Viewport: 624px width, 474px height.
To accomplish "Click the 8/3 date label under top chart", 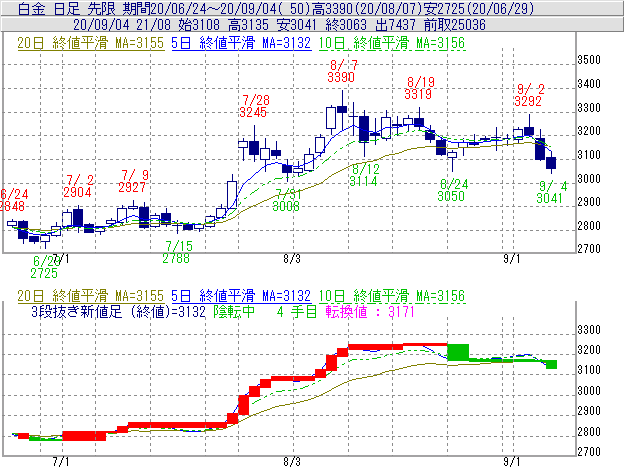I will click(292, 259).
